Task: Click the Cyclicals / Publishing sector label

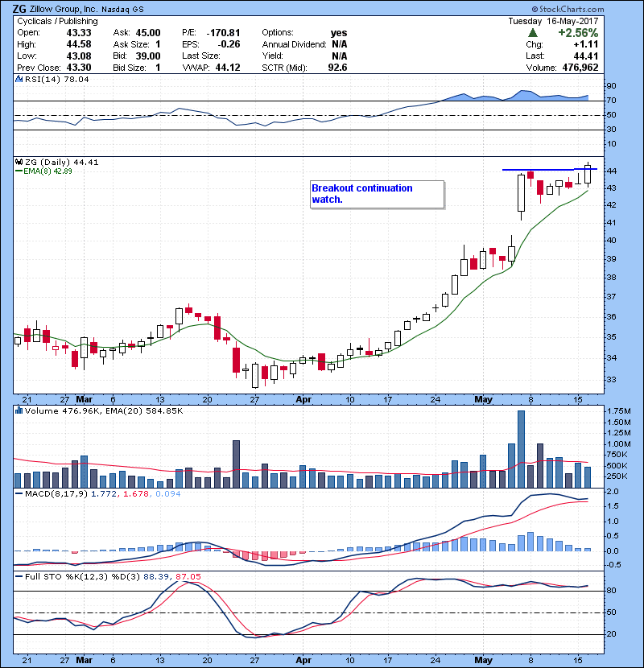Action: pyautogui.click(x=57, y=21)
